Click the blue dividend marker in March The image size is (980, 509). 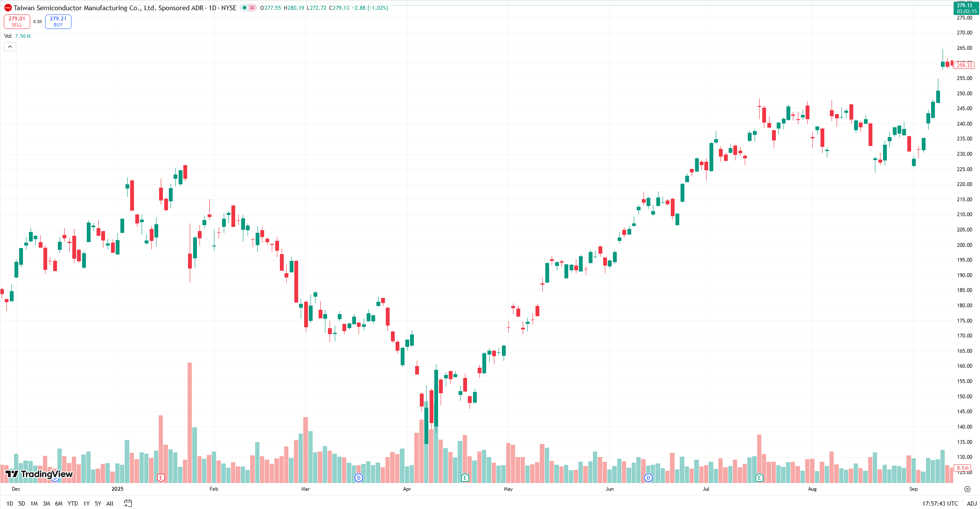(x=359, y=478)
